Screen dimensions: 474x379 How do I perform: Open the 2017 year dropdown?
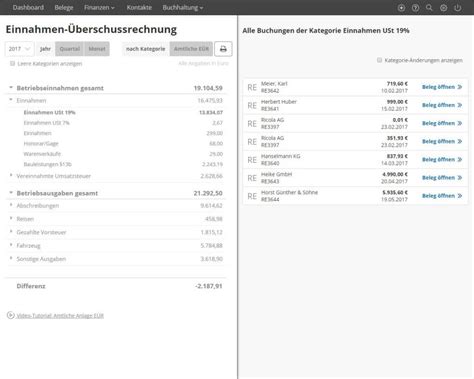coord(19,49)
